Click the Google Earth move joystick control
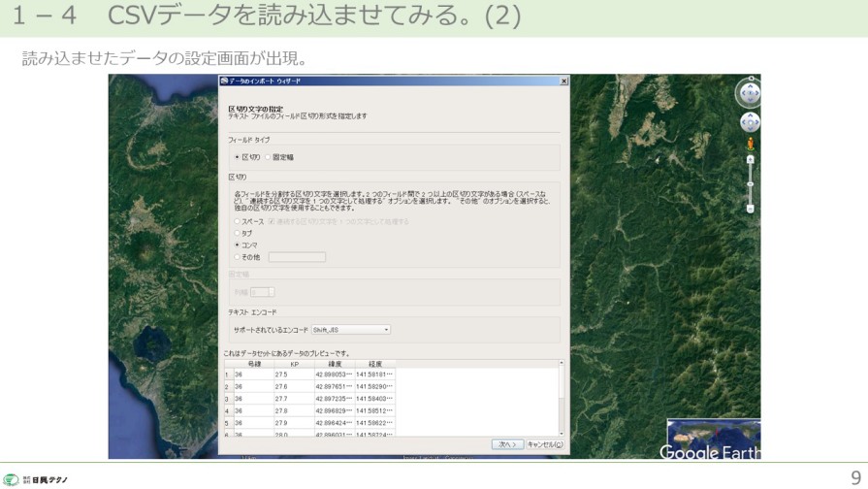This screenshot has height=489, width=868. [x=749, y=123]
